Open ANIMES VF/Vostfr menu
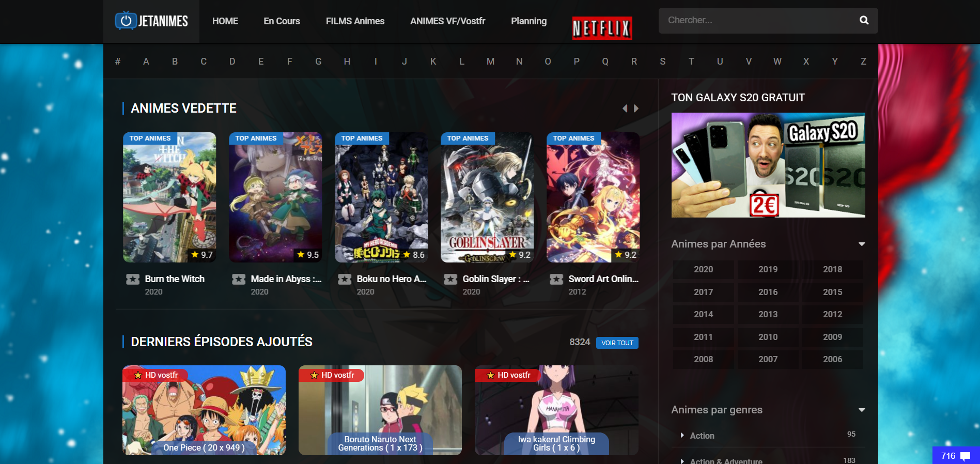The height and width of the screenshot is (464, 980). pyautogui.click(x=447, y=21)
